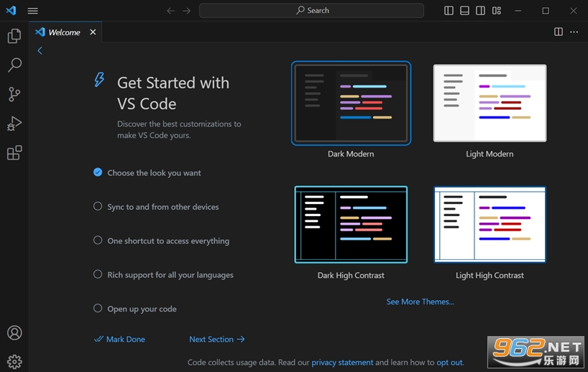Screen dimensions: 588x372
Task: Click the Get Started with VS Code heading
Action: (x=173, y=93)
